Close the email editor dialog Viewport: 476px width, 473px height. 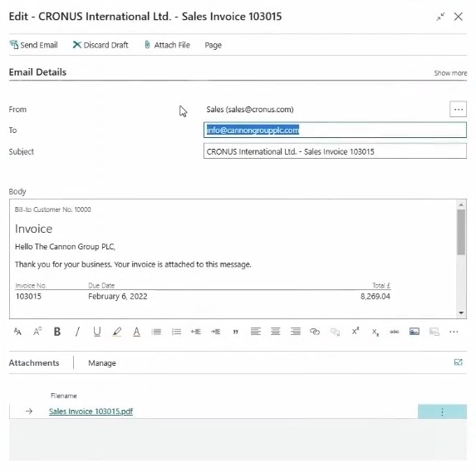459,17
